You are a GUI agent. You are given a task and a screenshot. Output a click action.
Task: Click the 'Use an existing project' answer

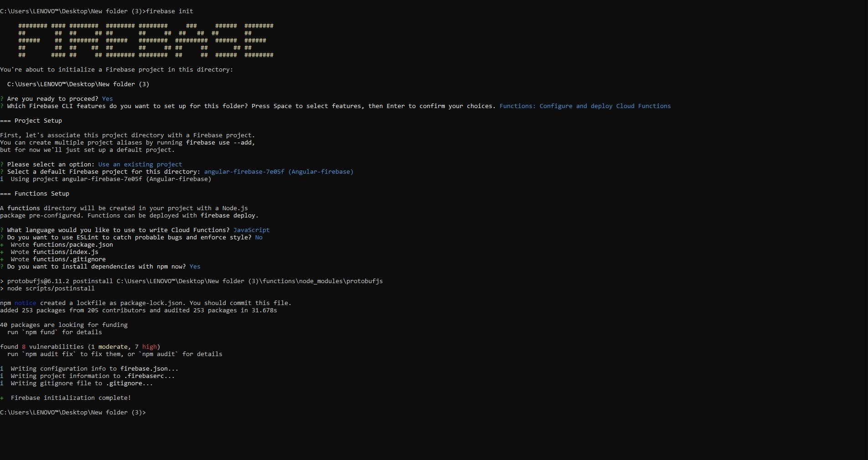pos(140,165)
